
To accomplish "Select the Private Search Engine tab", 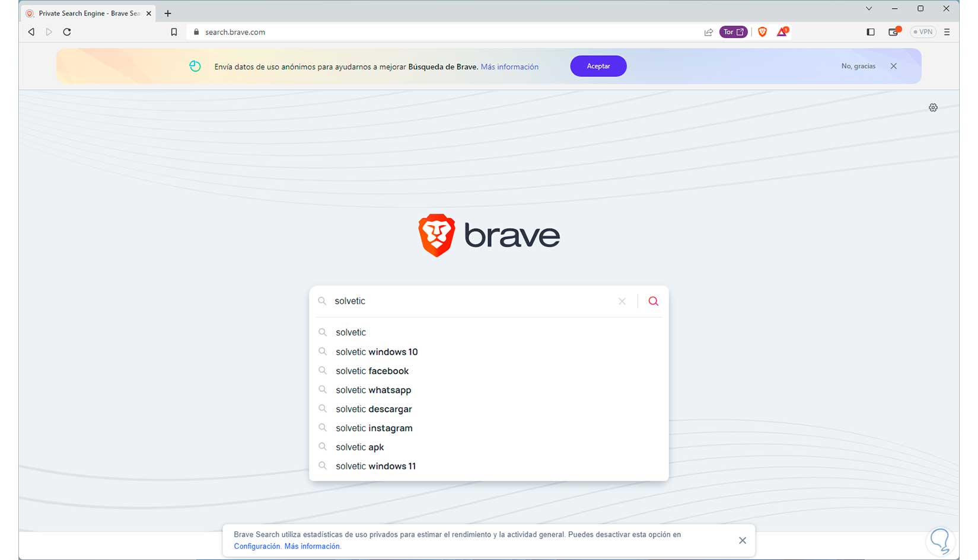I will 89,13.
